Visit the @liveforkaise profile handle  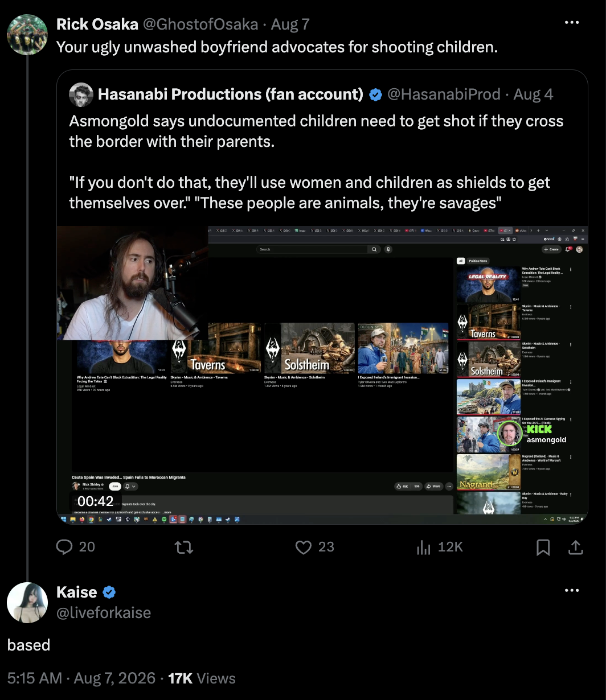(104, 612)
